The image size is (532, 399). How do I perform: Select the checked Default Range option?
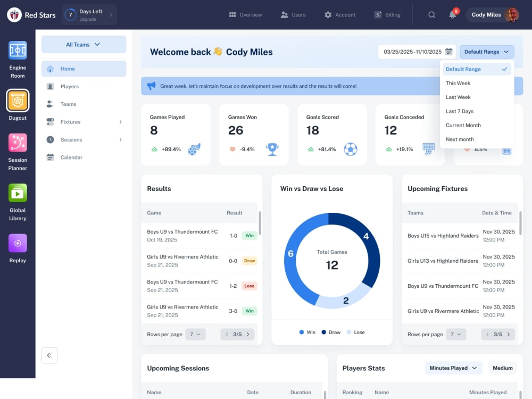(477, 69)
